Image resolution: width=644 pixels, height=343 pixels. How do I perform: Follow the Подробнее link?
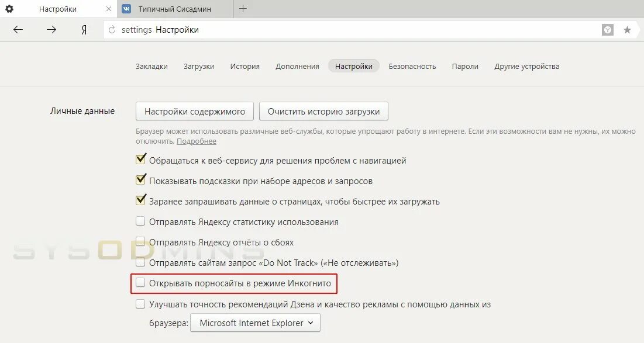[197, 141]
